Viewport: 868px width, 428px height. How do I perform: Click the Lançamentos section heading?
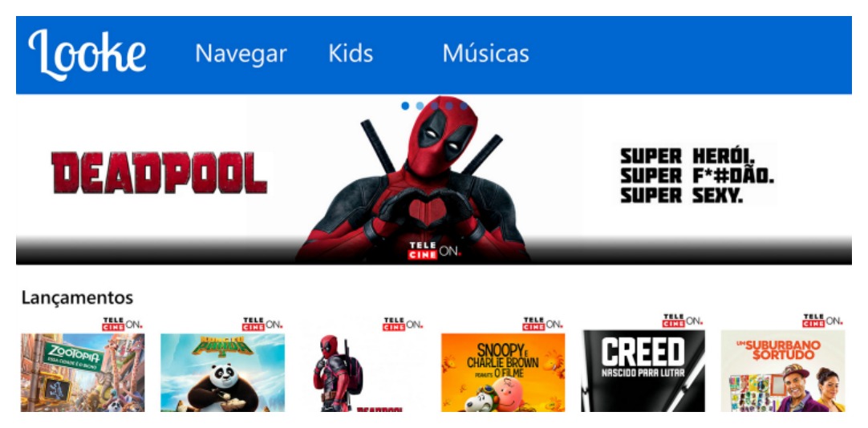pyautogui.click(x=78, y=297)
